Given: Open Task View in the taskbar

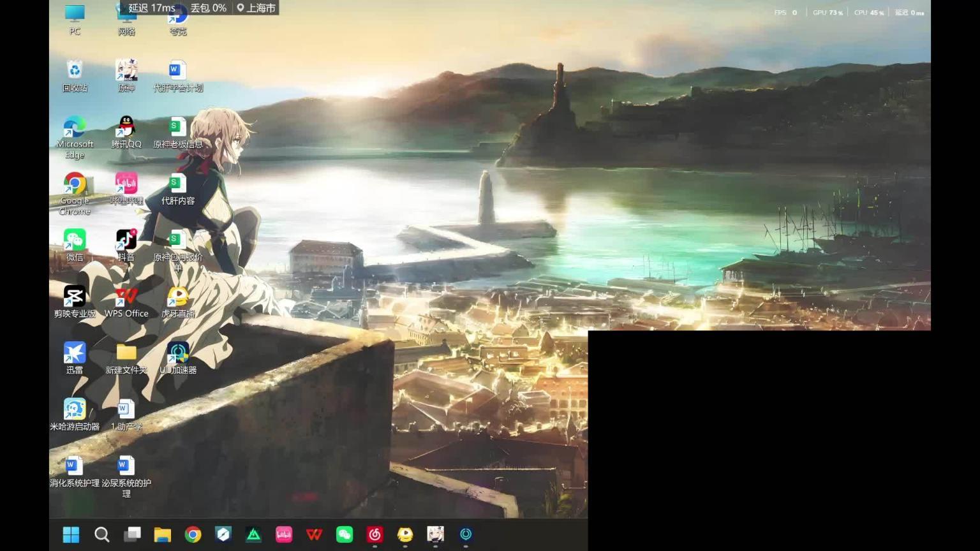Looking at the screenshot, I should [132, 534].
